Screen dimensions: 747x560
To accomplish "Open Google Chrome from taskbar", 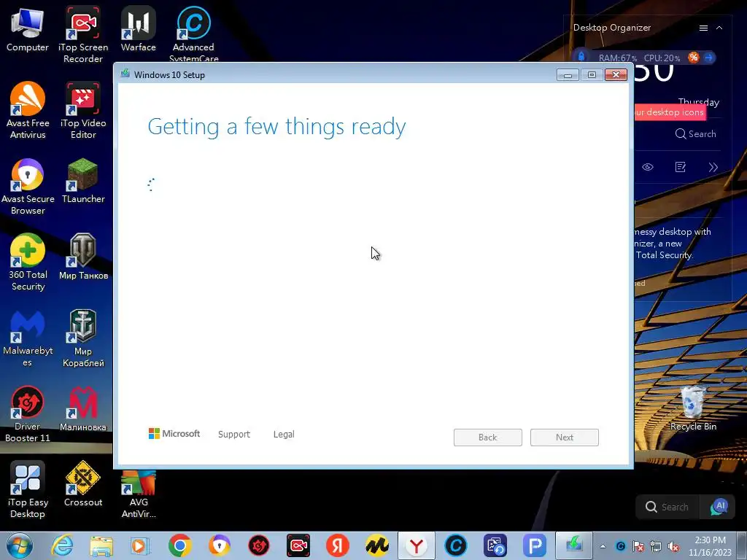I will 179,545.
